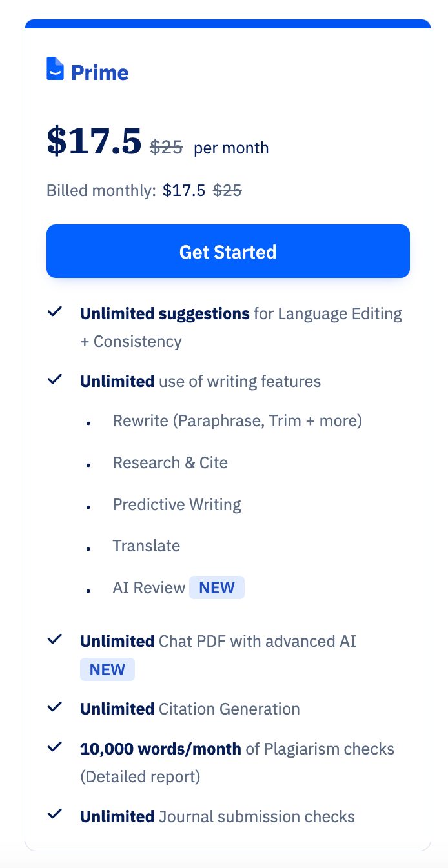The width and height of the screenshot is (448, 868).
Task: Click the checkmark next to Journal submission checks
Action: (x=55, y=814)
